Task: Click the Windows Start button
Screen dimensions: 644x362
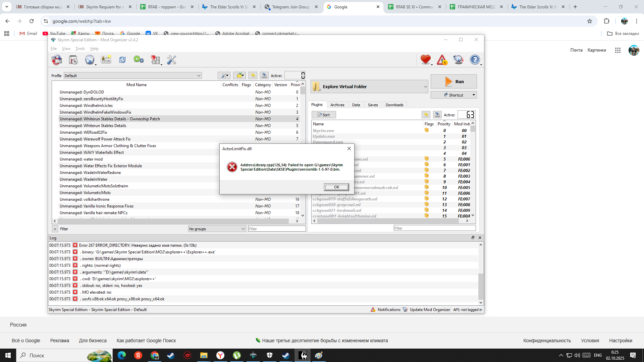Action: click(8, 355)
